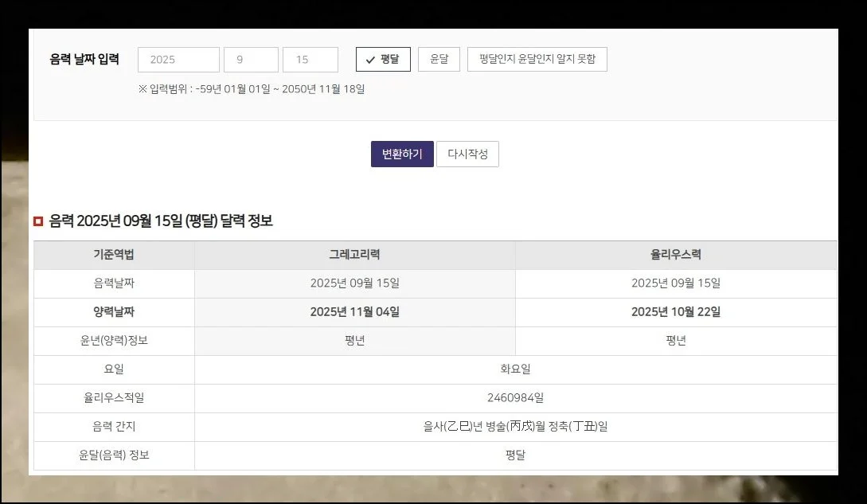Select the 율리우스력 column header
The height and width of the screenshot is (504, 867).
[x=677, y=255]
